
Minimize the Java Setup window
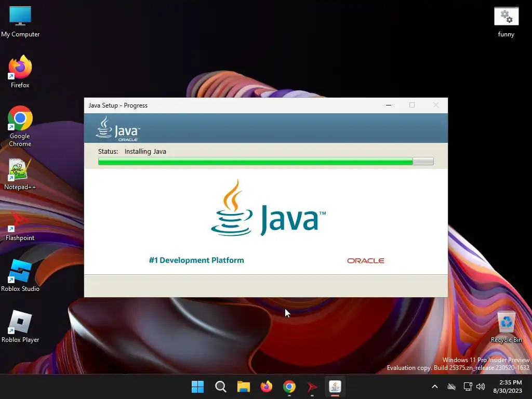coord(389,105)
